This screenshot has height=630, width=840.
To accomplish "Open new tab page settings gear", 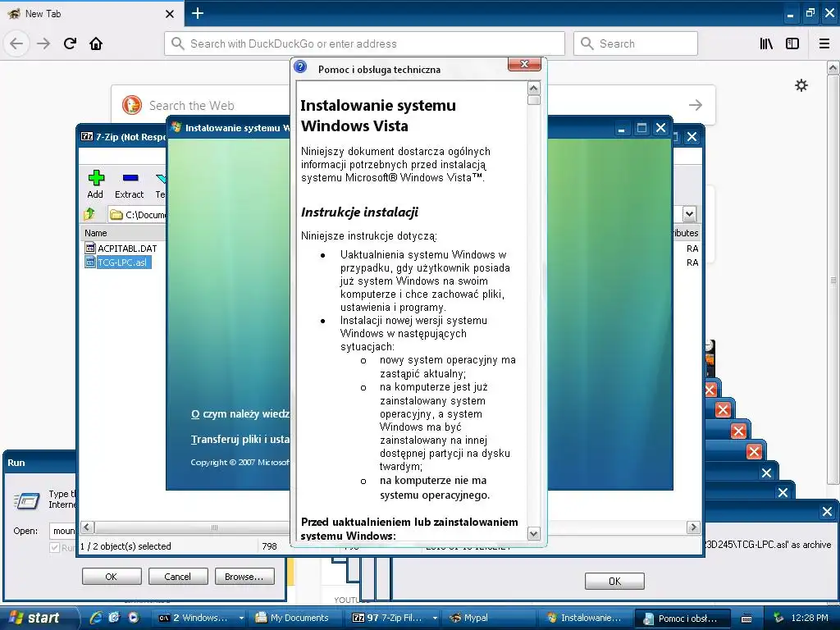I will 801,85.
